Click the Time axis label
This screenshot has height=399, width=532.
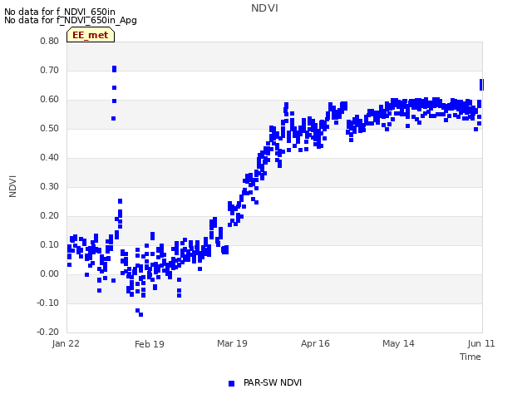(470, 357)
